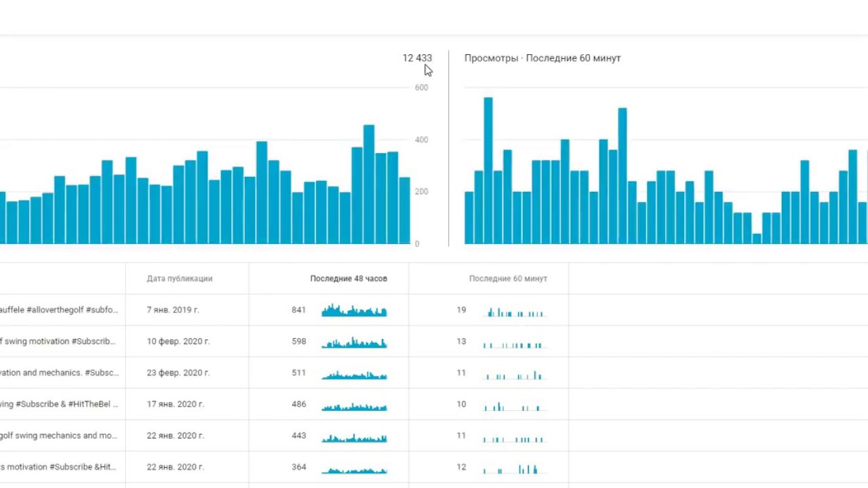Image resolution: width=868 pixels, height=488 pixels.
Task: Click the shortest bar in the 60-minute chart
Action: [757, 239]
